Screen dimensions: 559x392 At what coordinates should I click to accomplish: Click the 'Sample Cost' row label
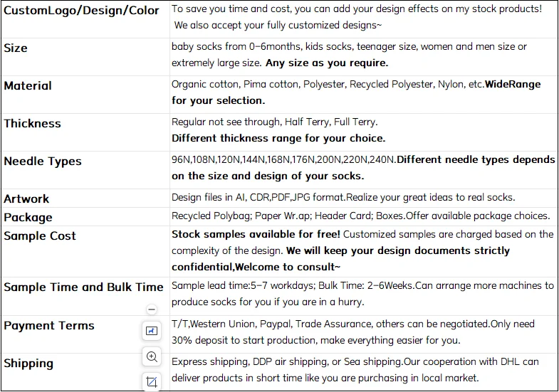(40, 235)
